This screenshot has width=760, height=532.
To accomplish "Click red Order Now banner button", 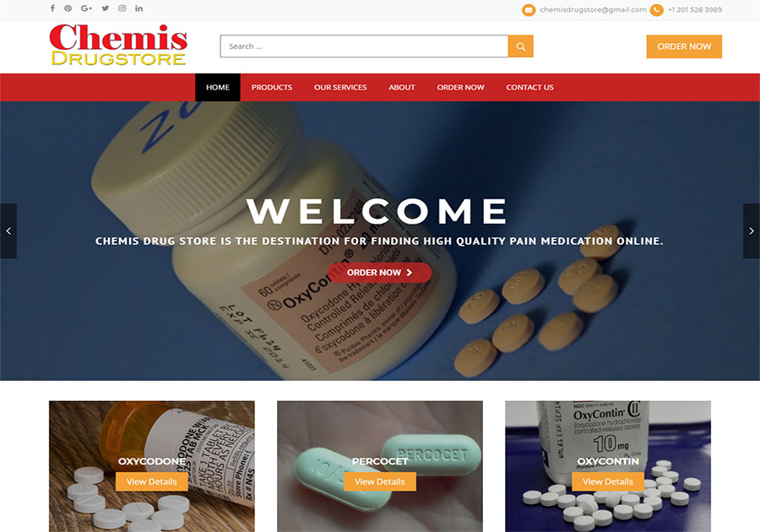I will pyautogui.click(x=379, y=273).
